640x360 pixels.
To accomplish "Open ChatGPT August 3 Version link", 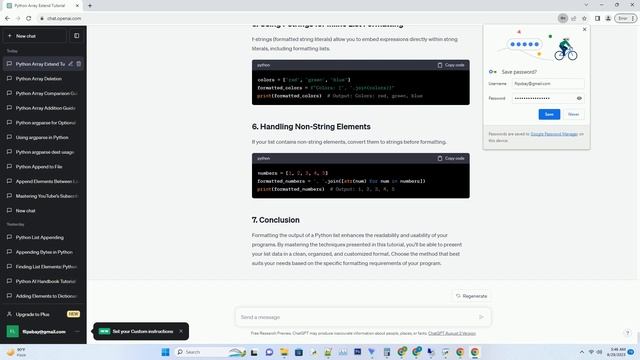I will click(452, 333).
